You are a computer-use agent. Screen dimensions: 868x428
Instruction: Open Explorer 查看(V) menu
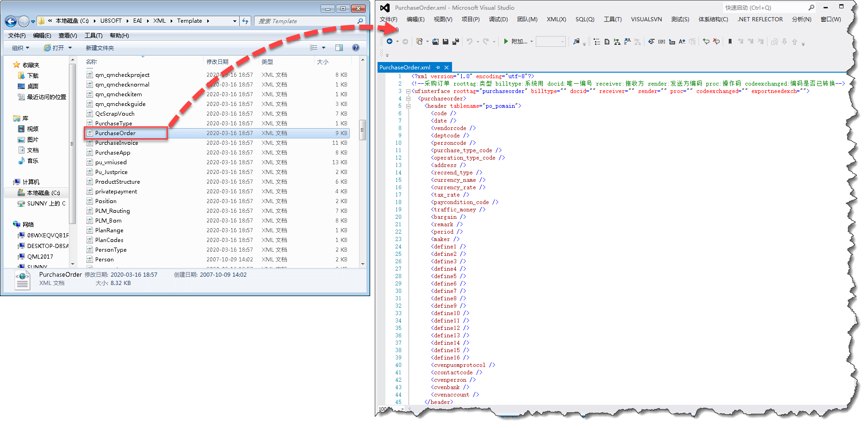tap(68, 36)
